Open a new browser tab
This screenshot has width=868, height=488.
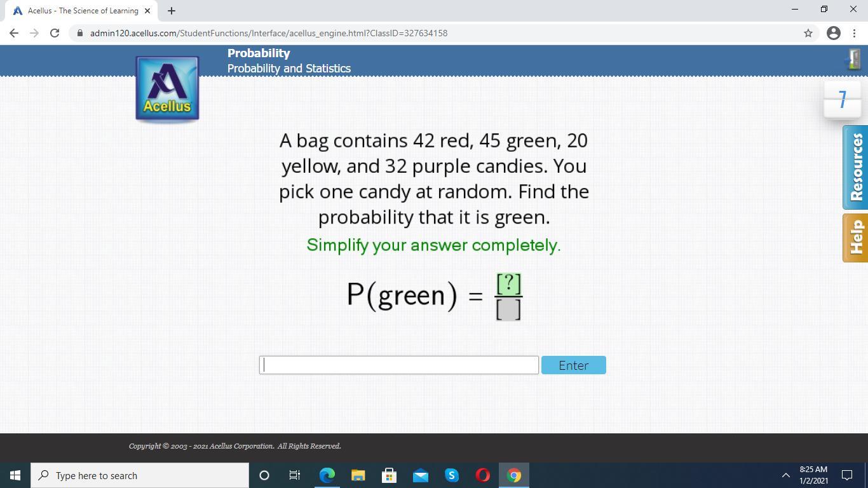coord(172,11)
